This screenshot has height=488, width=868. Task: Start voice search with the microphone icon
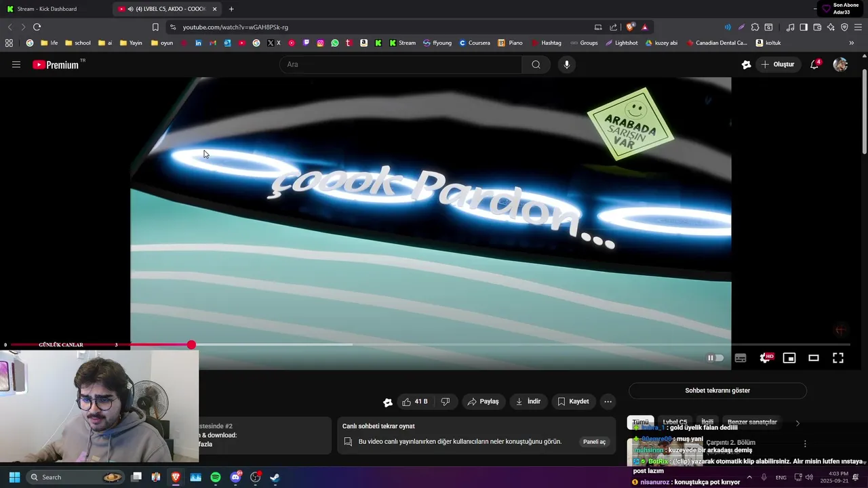tap(567, 64)
